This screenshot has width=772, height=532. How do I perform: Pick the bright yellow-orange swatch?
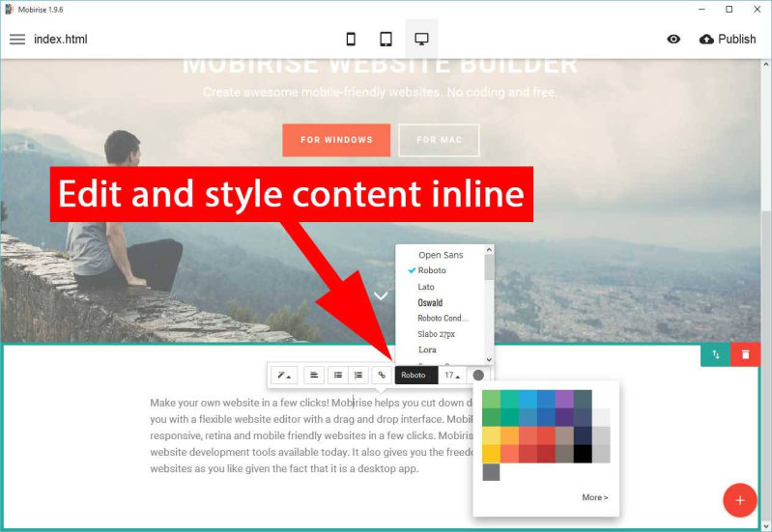coord(491,454)
